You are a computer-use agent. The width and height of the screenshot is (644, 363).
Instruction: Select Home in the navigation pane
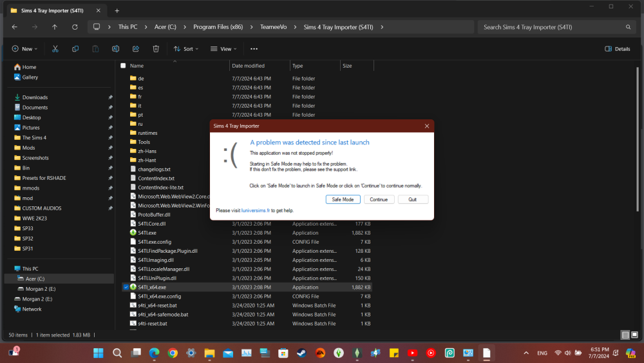pos(26,67)
